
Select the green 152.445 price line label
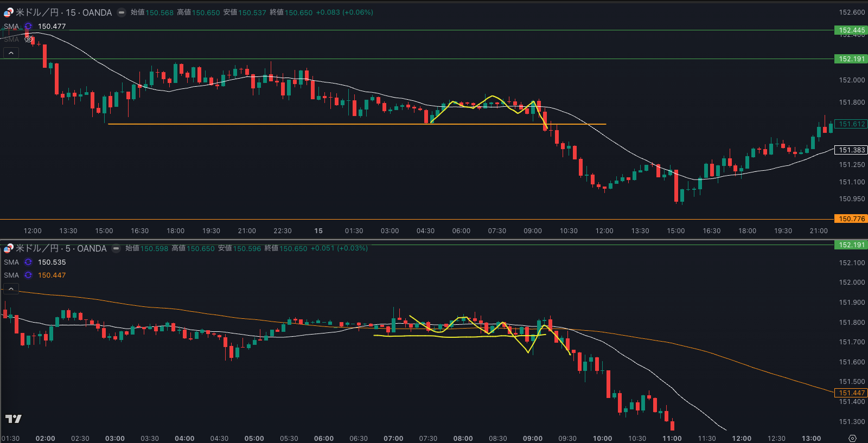tap(851, 30)
